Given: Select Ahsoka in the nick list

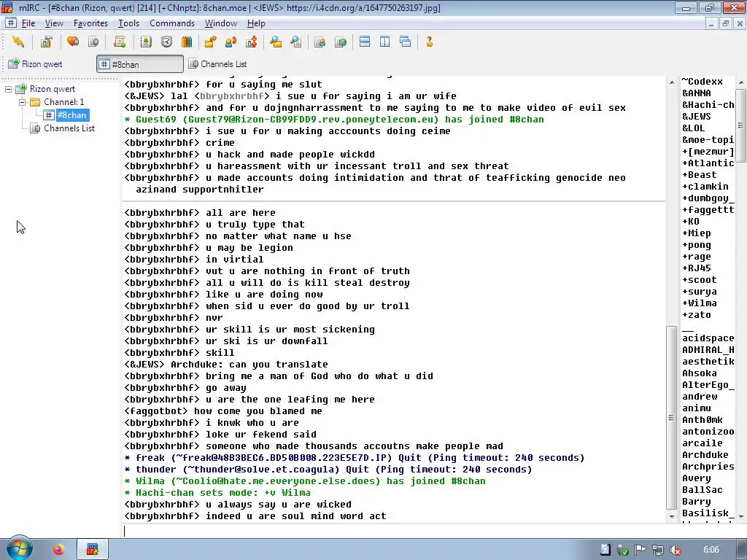Looking at the screenshot, I should pyautogui.click(x=700, y=373).
